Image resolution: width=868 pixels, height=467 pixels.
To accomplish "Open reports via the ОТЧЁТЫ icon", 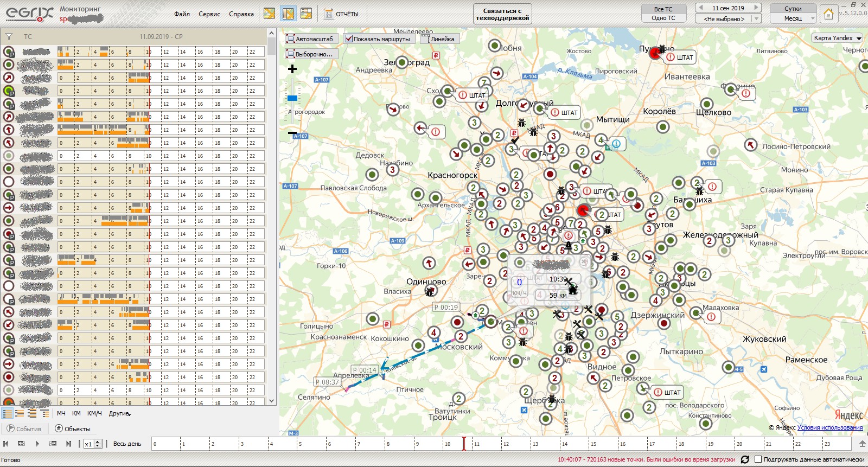I will point(342,14).
